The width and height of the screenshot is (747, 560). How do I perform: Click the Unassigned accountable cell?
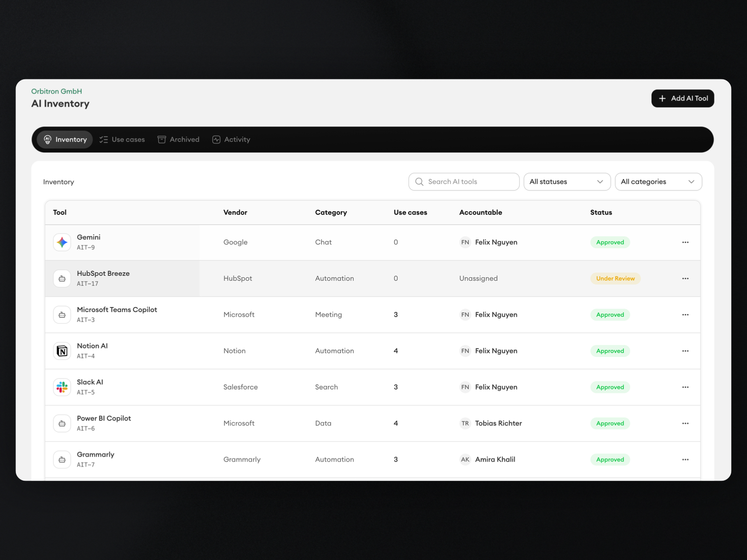tap(479, 279)
